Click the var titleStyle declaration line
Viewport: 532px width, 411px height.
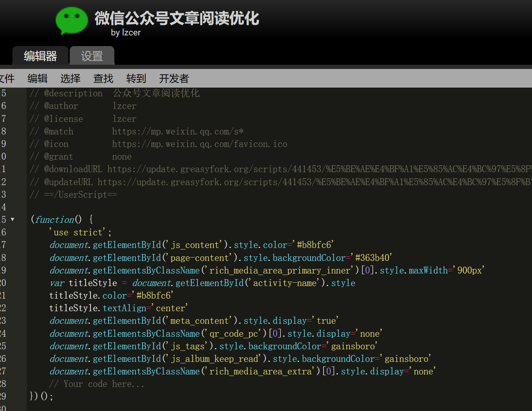[202, 283]
